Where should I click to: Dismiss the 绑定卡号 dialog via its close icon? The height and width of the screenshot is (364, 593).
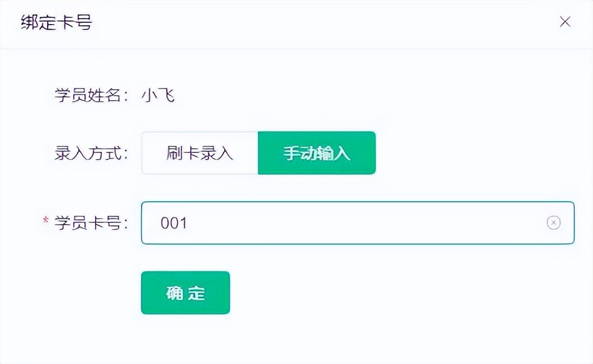coord(565,21)
